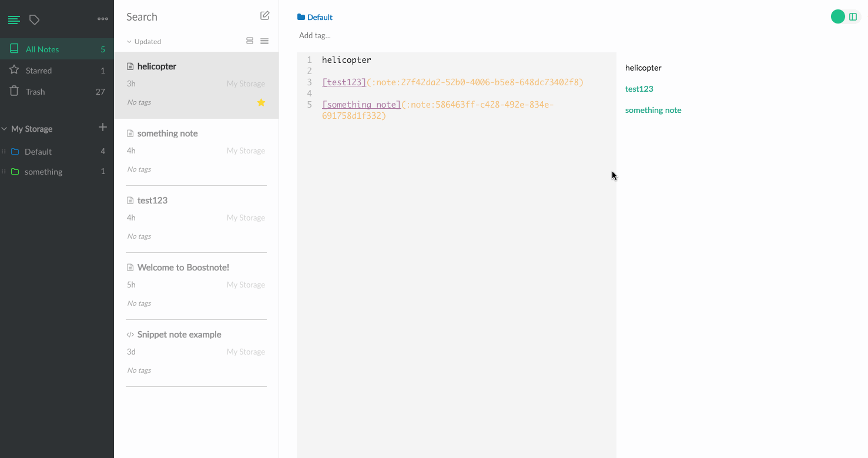Select the notes sidebar icon
Screen dimensions: 868x458
[14, 19]
